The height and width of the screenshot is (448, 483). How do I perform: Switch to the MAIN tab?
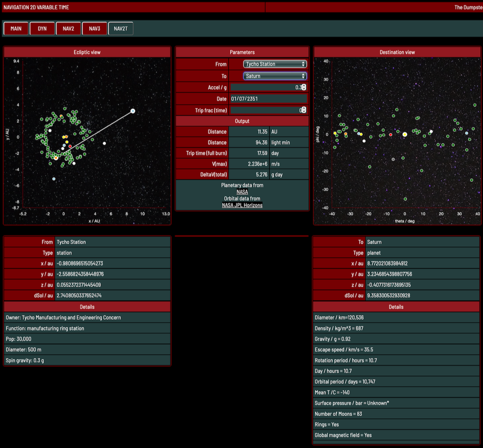coord(16,29)
